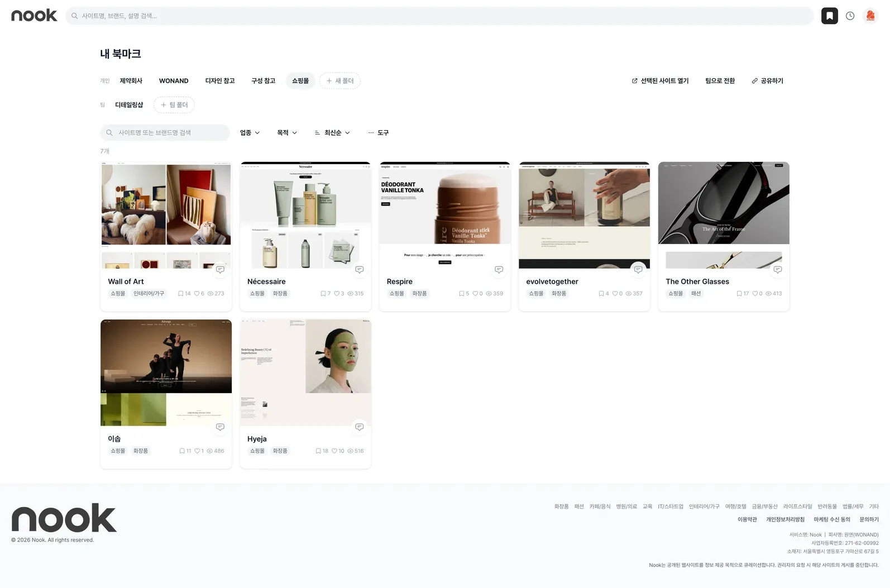Focus the 사이트명 또는 브랜드명 검색 field
890x588 pixels.
point(165,133)
